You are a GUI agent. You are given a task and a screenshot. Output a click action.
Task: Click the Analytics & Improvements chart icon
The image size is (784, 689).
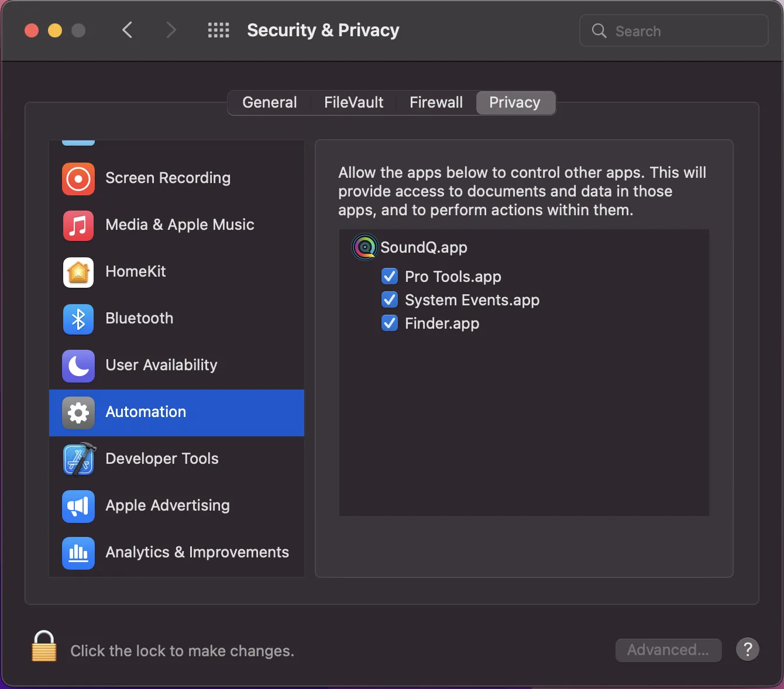point(78,553)
